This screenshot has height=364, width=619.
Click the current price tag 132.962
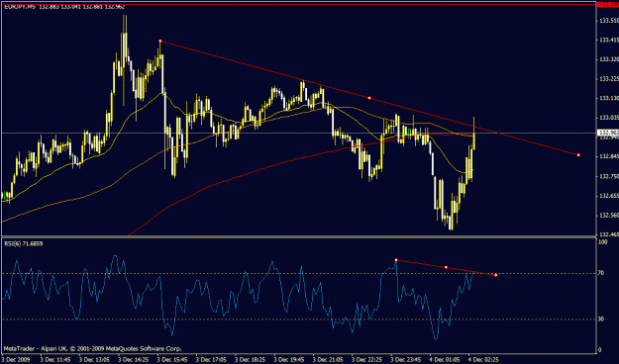[x=608, y=133]
